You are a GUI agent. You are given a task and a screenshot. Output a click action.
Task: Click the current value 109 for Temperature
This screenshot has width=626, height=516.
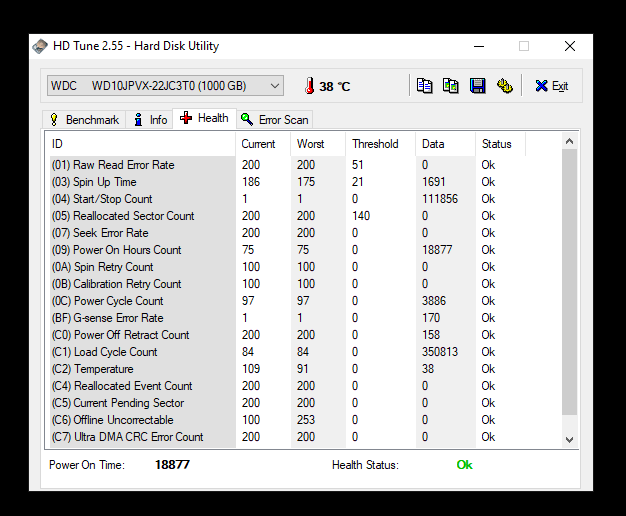coord(251,369)
